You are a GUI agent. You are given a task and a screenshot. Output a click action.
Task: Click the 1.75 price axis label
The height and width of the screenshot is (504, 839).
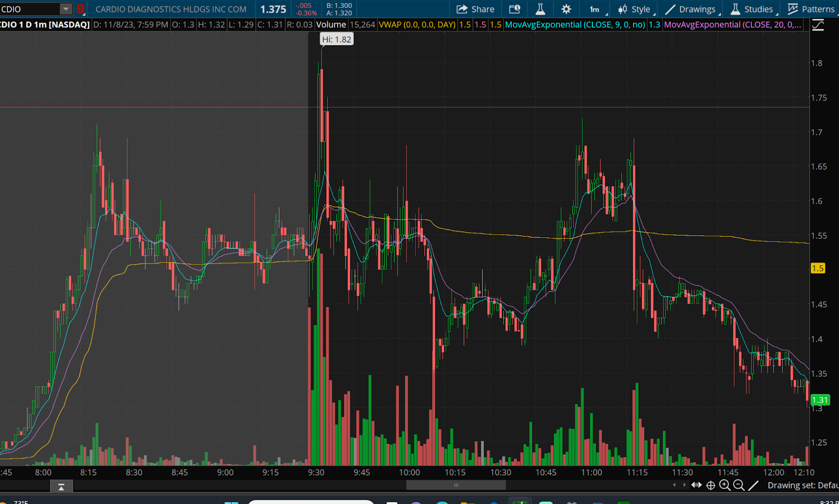[x=819, y=97]
